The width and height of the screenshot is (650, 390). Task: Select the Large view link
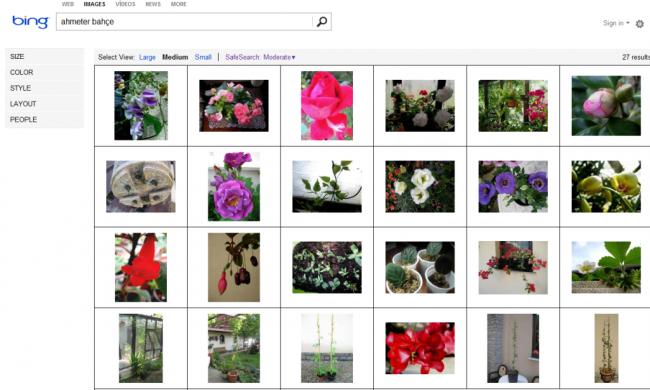click(147, 57)
